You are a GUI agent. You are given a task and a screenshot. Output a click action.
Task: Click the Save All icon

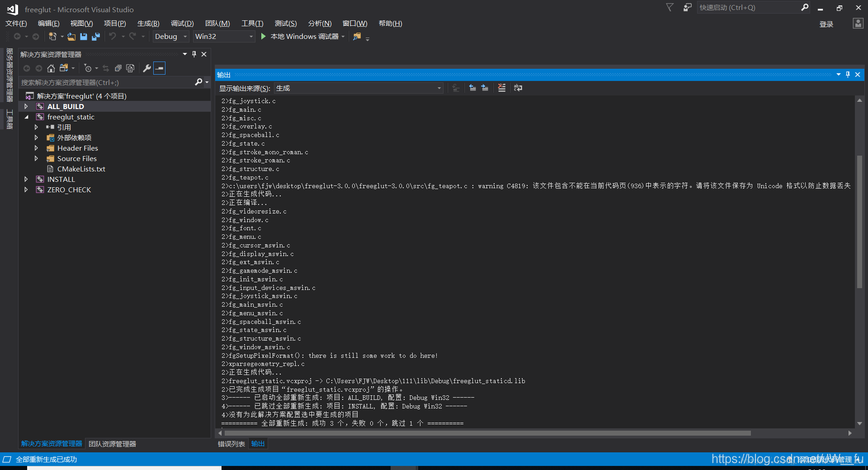point(95,36)
